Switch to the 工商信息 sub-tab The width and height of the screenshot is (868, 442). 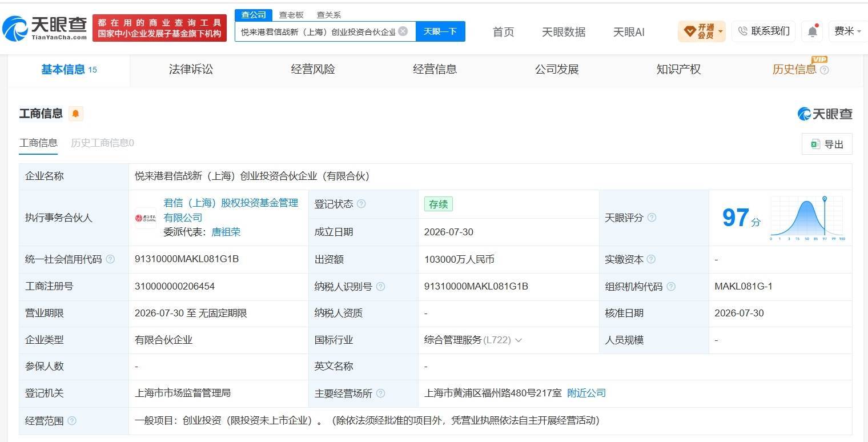pos(38,143)
